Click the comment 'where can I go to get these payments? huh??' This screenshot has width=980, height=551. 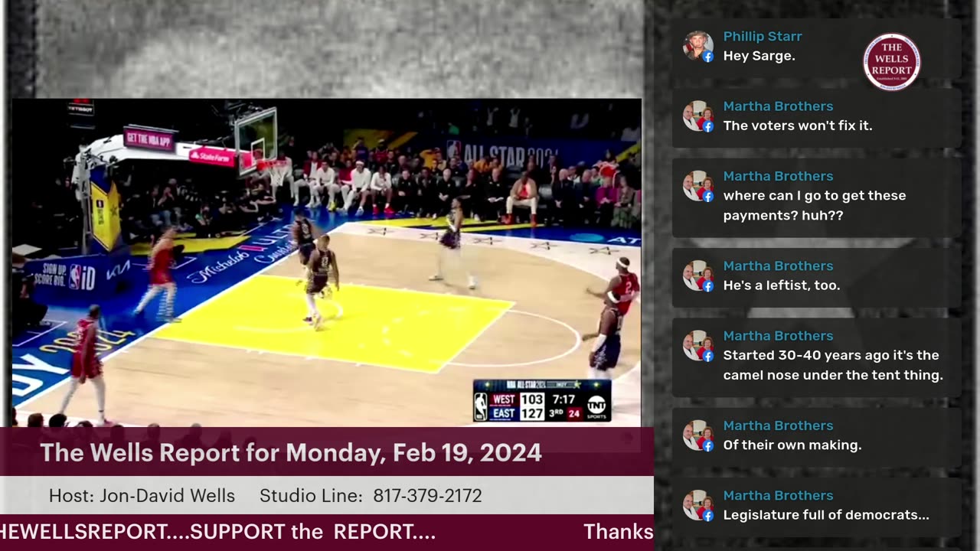pyautogui.click(x=815, y=205)
